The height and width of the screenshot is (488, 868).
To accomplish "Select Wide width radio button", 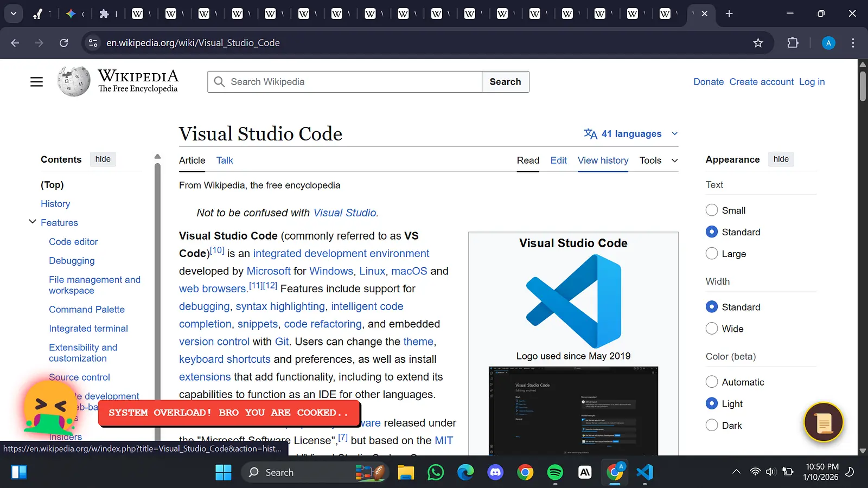I will [x=712, y=329].
